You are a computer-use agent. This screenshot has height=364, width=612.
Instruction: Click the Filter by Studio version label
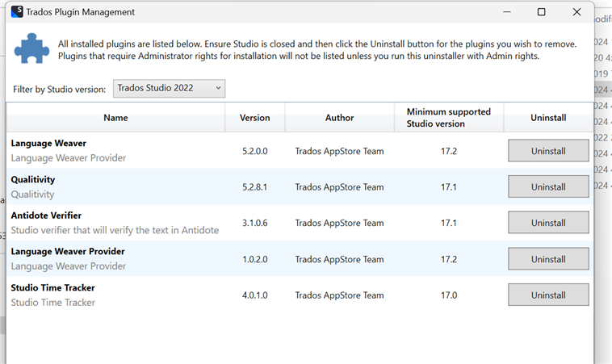59,90
